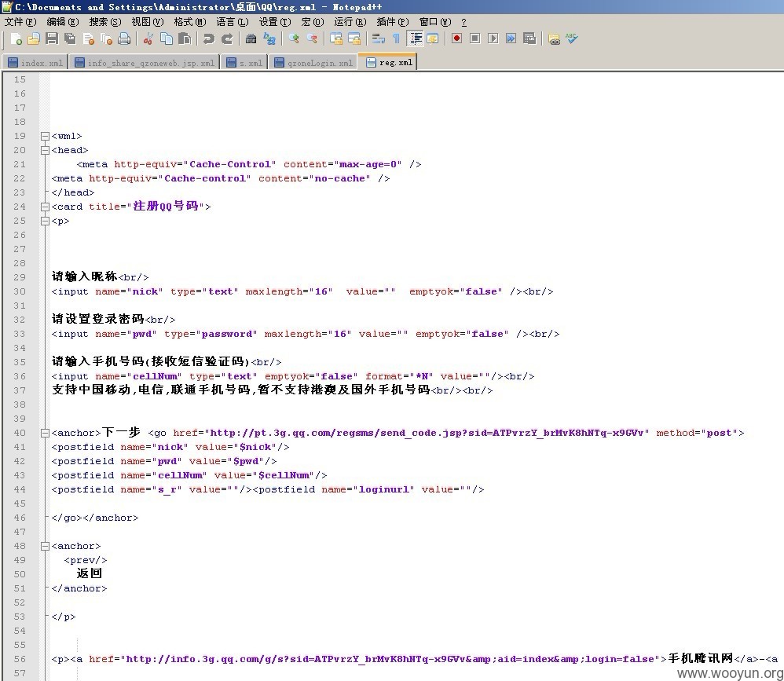Collapse the <head> fold on line 20
784x681 pixels.
45,150
